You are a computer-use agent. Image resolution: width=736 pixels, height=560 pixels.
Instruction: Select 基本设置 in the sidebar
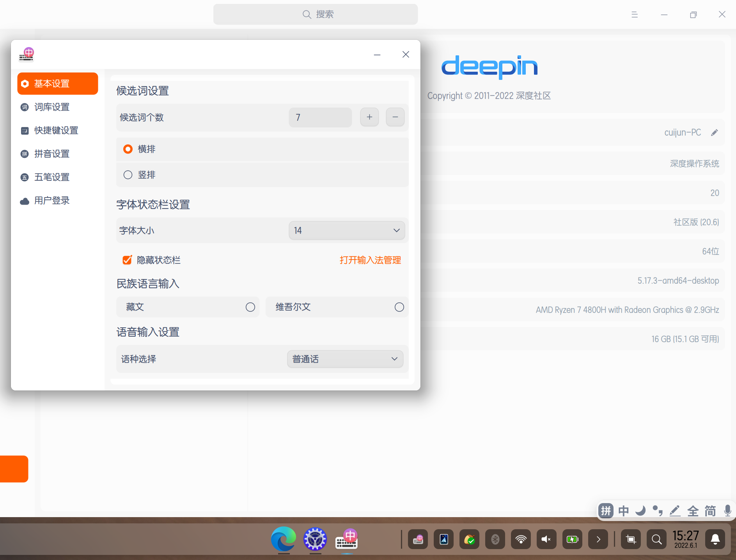click(x=58, y=83)
